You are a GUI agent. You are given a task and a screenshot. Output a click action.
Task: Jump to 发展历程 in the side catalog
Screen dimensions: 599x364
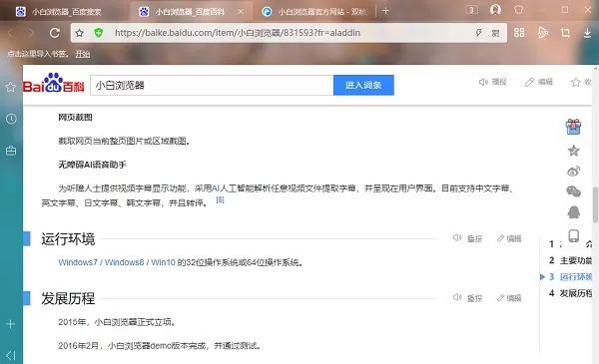tap(570, 293)
